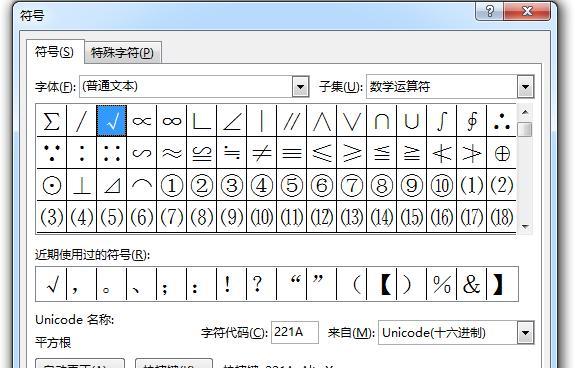
Task: Click the dialog help question-mark button
Action: tap(490, 11)
